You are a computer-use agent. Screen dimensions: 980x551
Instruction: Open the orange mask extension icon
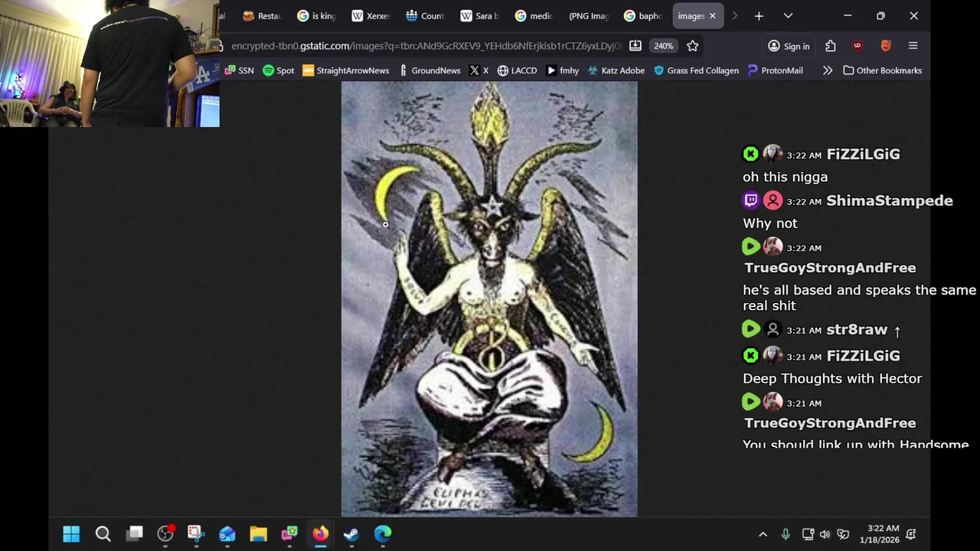(x=885, y=46)
